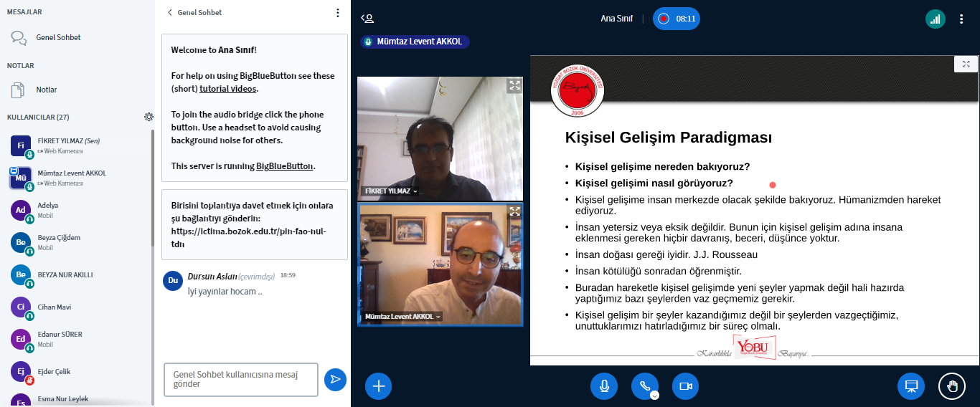Open the BigBlueButton link in welcome message

tap(285, 166)
